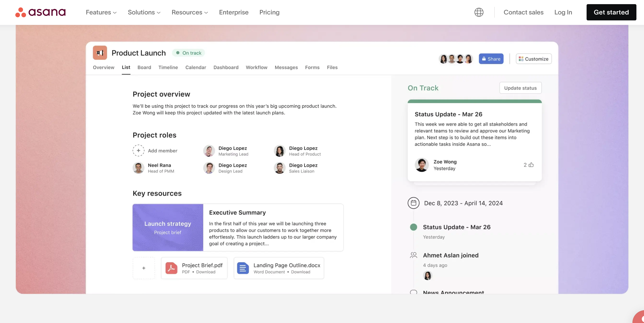644x323 pixels.
Task: Click the Get started button
Action: 611,12
